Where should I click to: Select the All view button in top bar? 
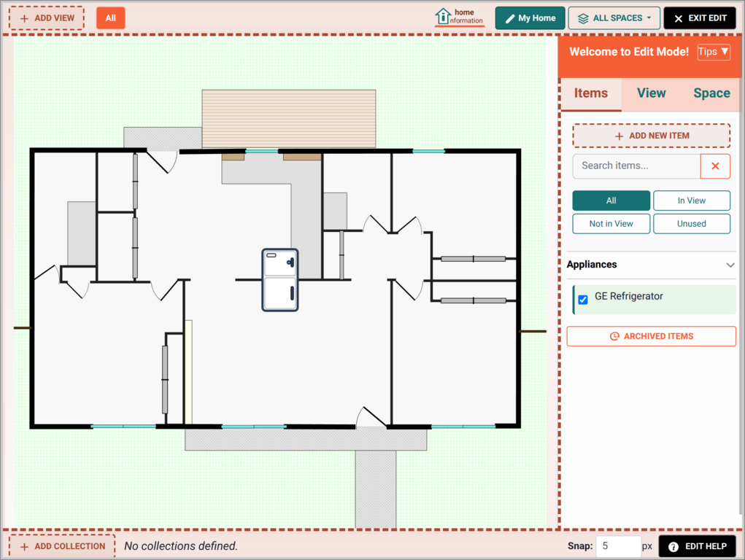pyautogui.click(x=111, y=18)
